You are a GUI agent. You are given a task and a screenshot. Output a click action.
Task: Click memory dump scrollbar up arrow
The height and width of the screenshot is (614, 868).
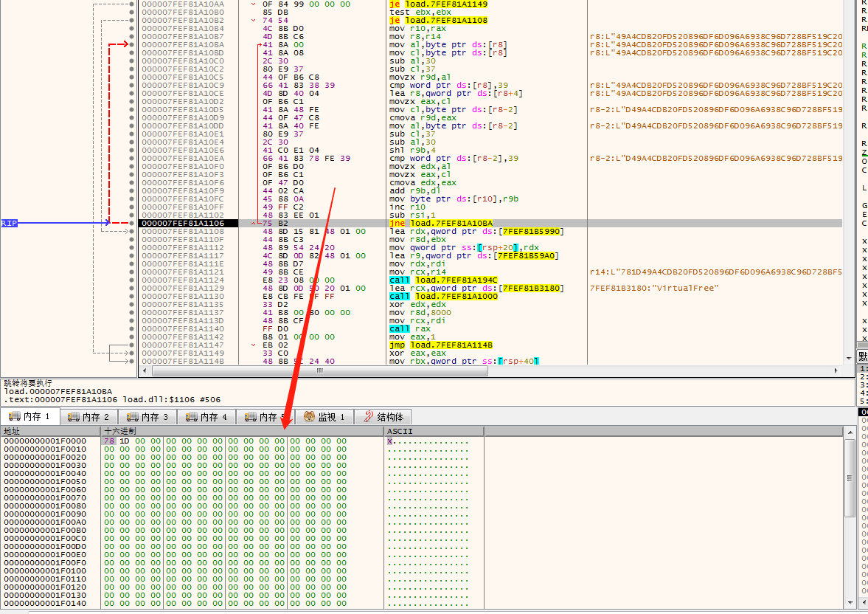click(850, 432)
